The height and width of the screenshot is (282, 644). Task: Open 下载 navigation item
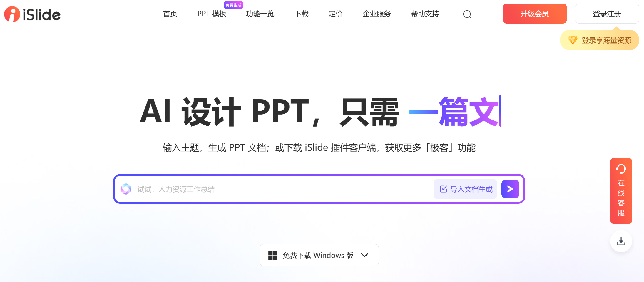(301, 14)
